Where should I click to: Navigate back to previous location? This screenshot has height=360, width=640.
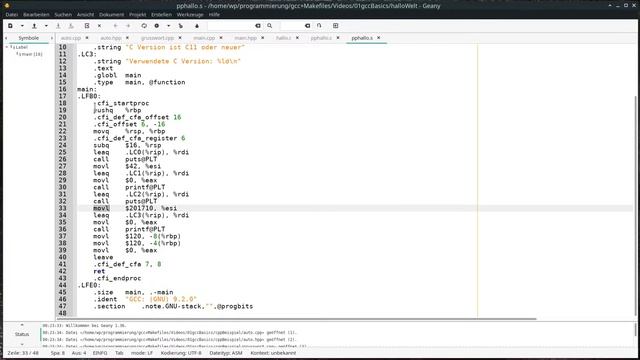pos(116,26)
